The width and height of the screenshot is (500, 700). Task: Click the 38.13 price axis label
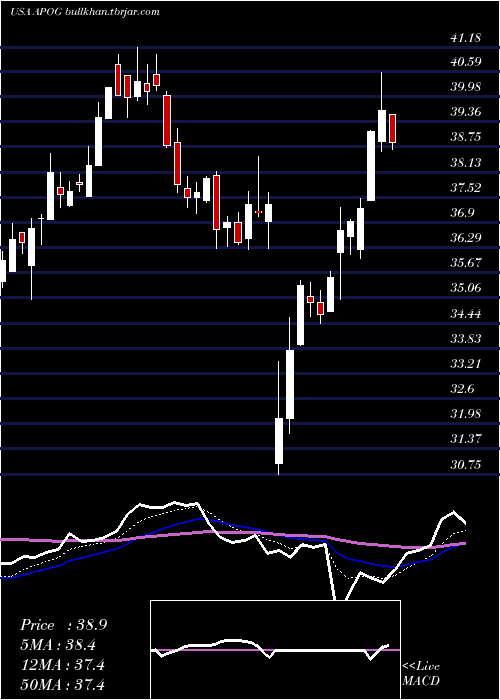pyautogui.click(x=466, y=162)
